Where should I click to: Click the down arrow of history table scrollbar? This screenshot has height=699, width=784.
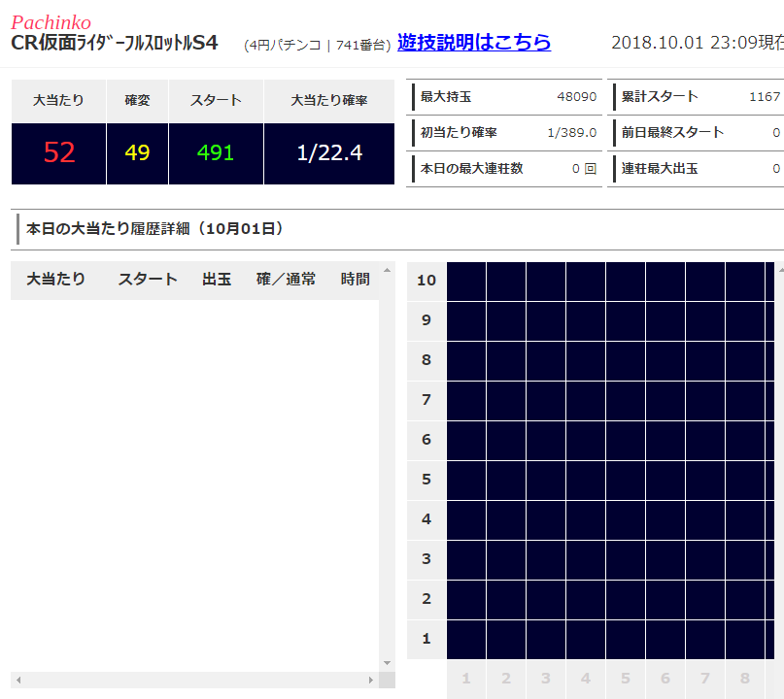pyautogui.click(x=387, y=663)
